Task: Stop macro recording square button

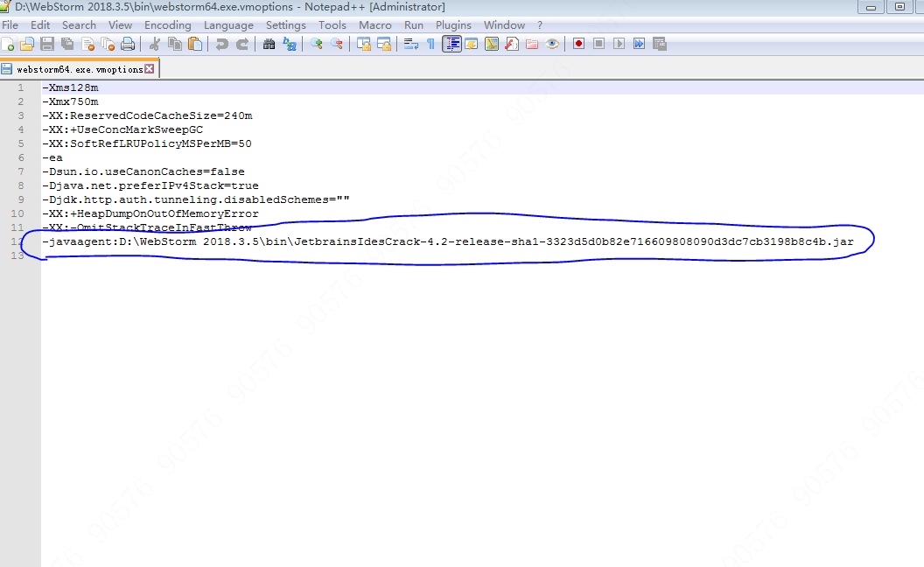Action: 598,44
